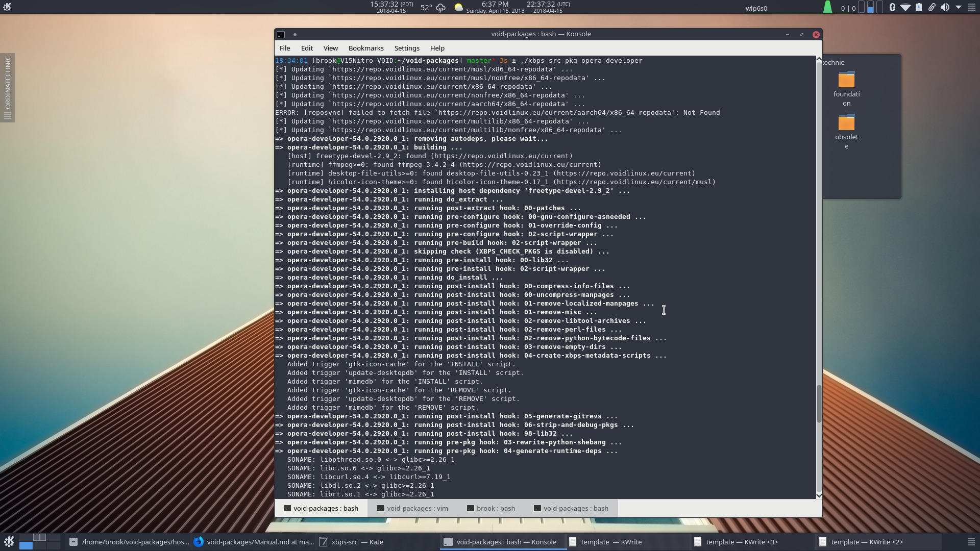
Task: Click the audio volume tray icon
Action: [945, 7]
